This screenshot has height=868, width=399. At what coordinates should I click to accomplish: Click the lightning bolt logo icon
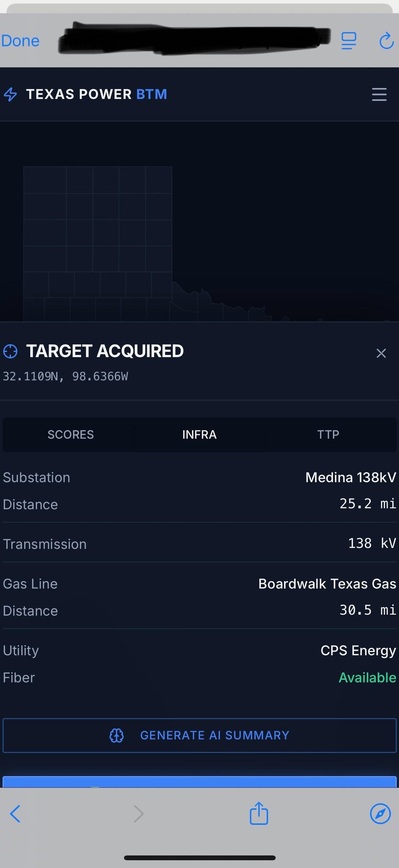point(10,94)
